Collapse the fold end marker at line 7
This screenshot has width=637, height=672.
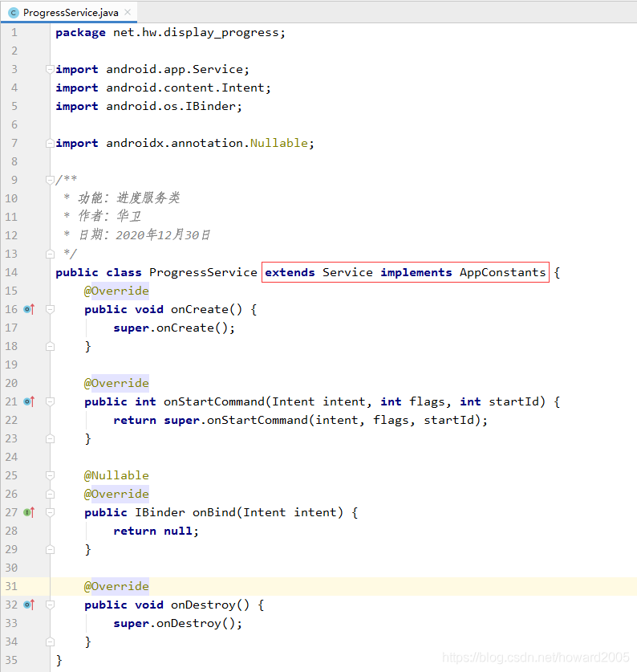pyautogui.click(x=50, y=143)
